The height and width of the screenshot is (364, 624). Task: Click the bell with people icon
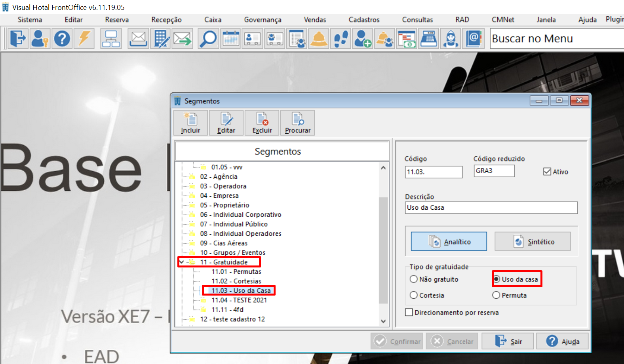pyautogui.click(x=385, y=39)
